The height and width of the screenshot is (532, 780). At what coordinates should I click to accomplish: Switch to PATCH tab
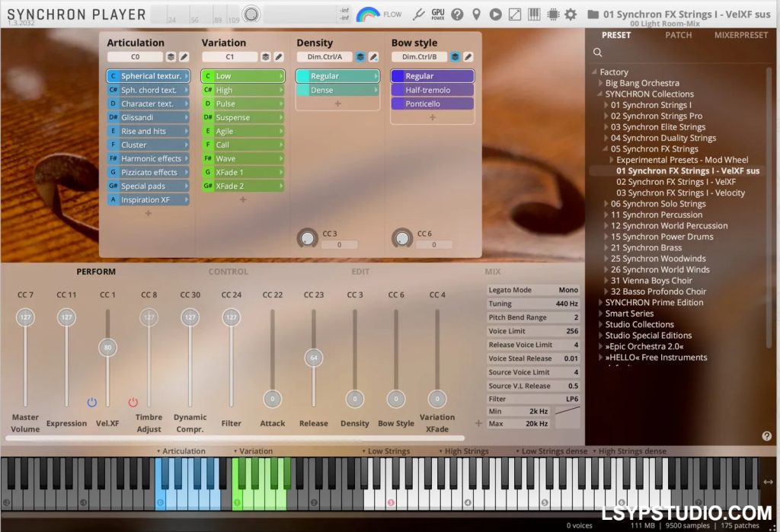pyautogui.click(x=679, y=35)
